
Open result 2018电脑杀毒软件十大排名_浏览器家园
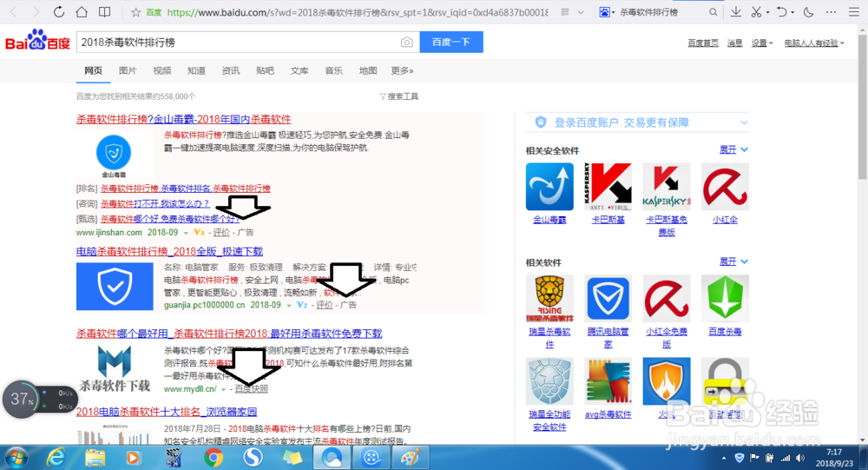coord(167,412)
